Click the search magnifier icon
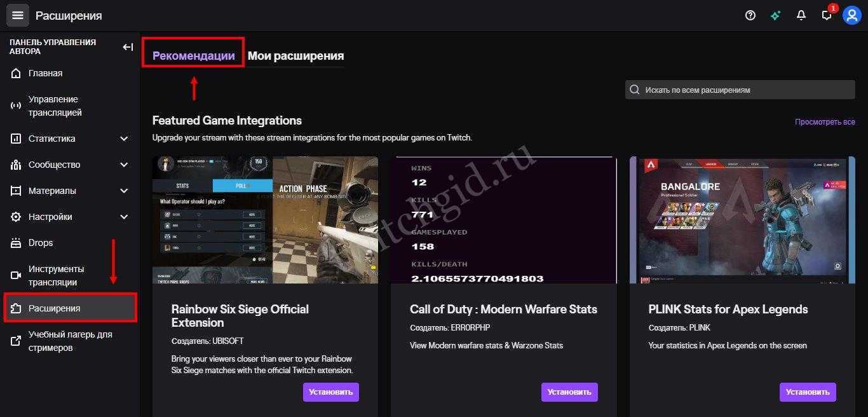This screenshot has width=868, height=417. click(x=634, y=90)
